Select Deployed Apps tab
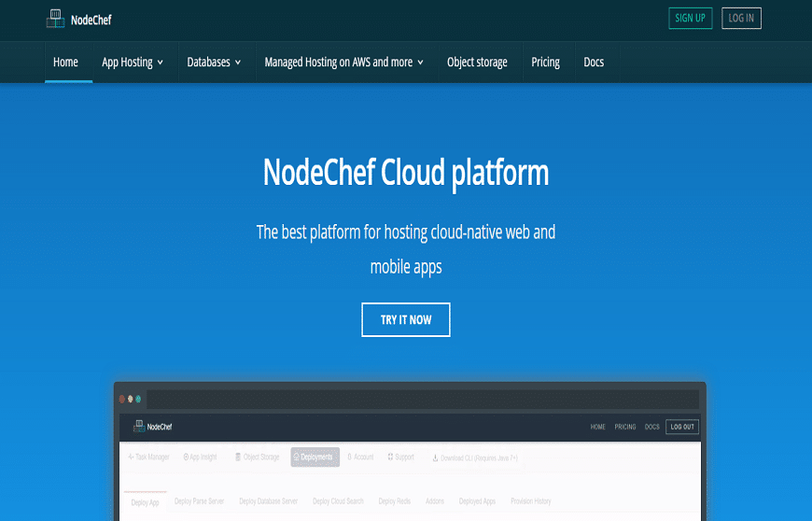This screenshot has height=521, width=812. pos(477,501)
